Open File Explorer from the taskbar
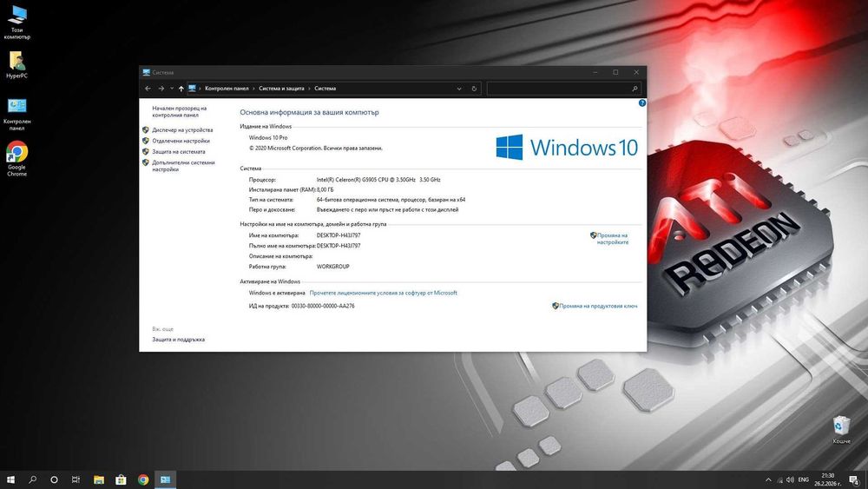The width and height of the screenshot is (868, 489). pyautogui.click(x=99, y=479)
